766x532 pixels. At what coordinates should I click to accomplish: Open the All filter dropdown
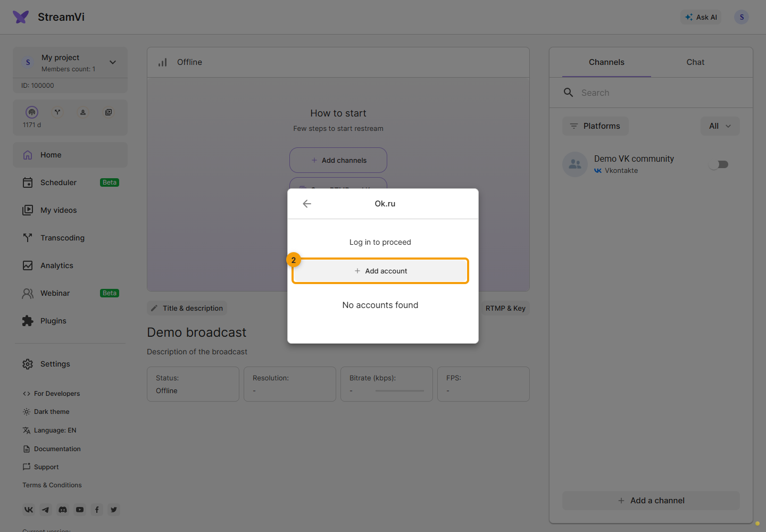tap(720, 126)
